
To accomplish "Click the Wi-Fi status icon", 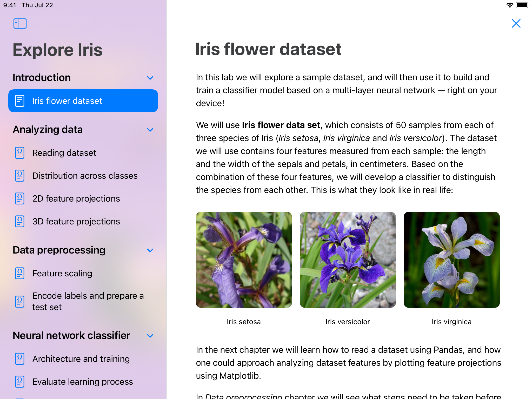I will 510,5.
